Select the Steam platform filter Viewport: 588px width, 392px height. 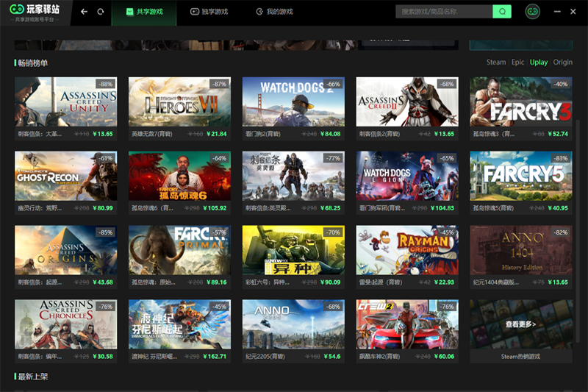click(496, 63)
